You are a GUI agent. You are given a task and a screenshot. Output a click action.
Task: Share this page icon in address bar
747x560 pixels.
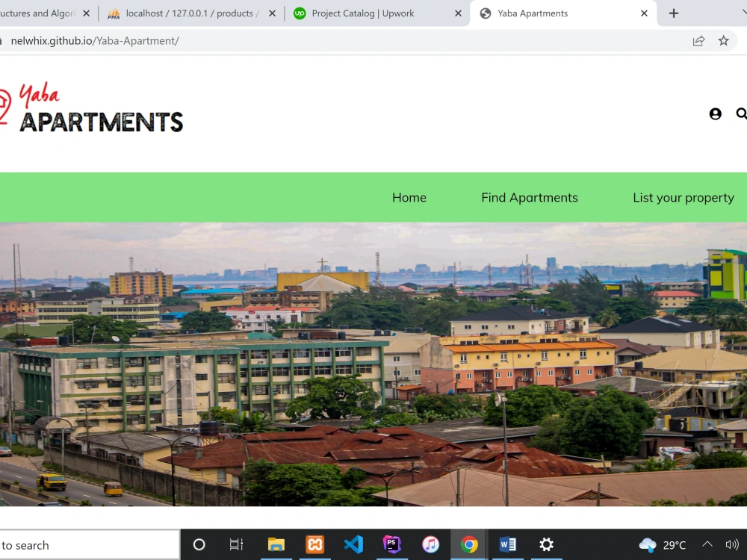point(698,41)
